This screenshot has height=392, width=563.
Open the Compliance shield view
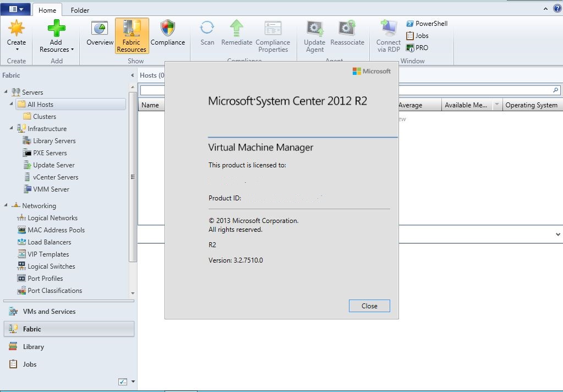click(168, 34)
